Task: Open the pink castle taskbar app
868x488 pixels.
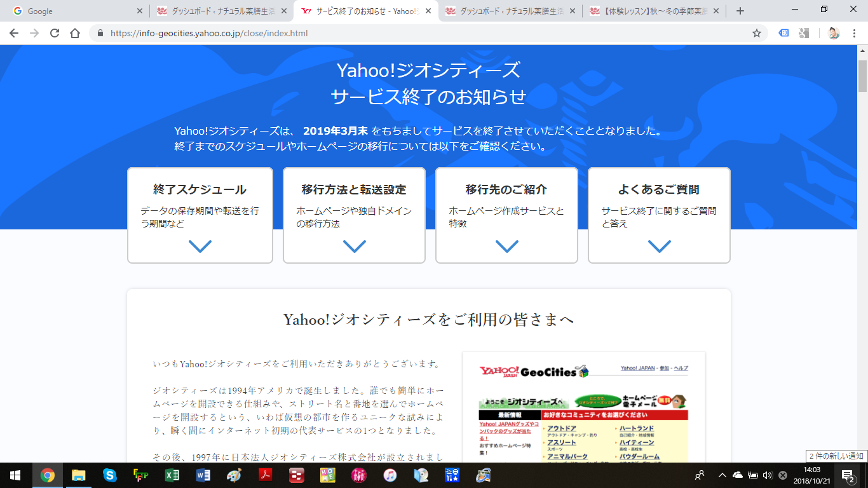Action: [358, 475]
